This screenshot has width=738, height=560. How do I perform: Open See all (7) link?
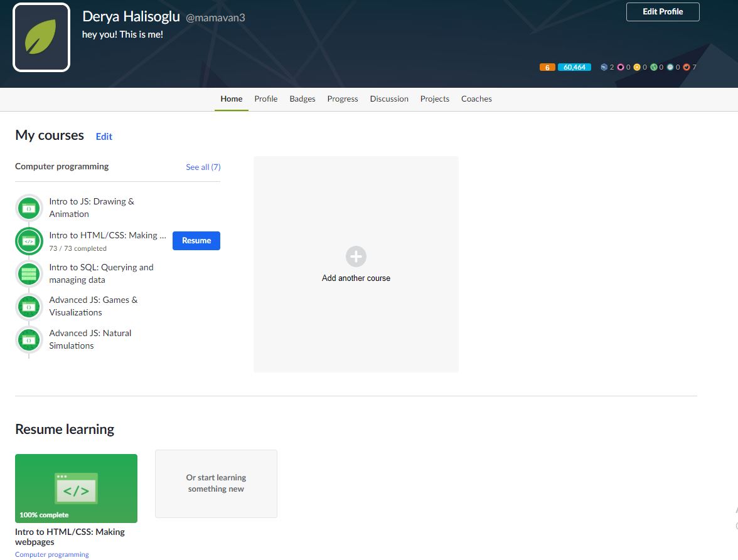pyautogui.click(x=203, y=167)
